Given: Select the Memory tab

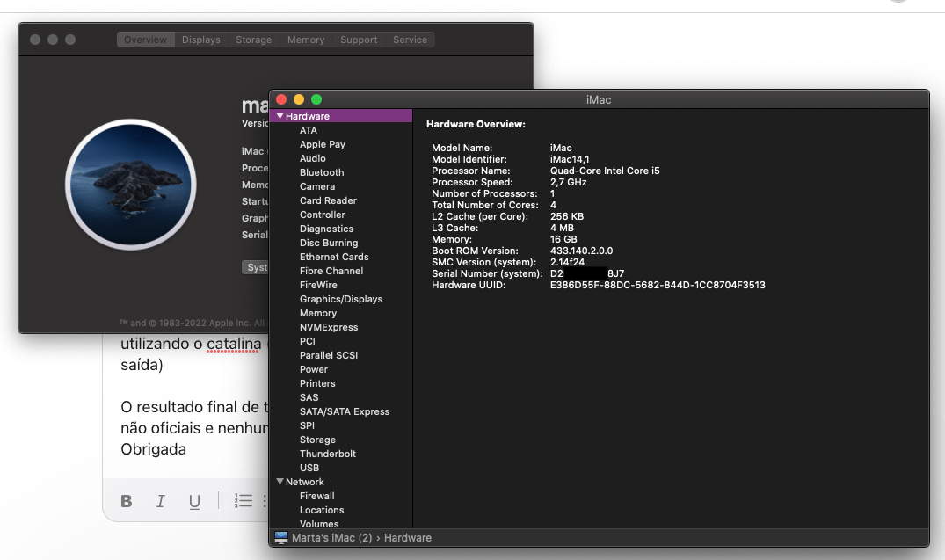Looking at the screenshot, I should [x=306, y=40].
